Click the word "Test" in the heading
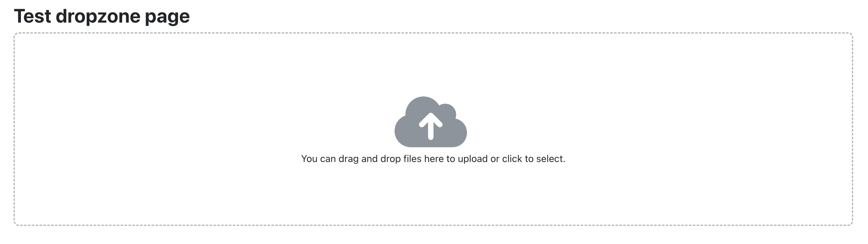Screen dimensions: 868x244 (x=32, y=16)
